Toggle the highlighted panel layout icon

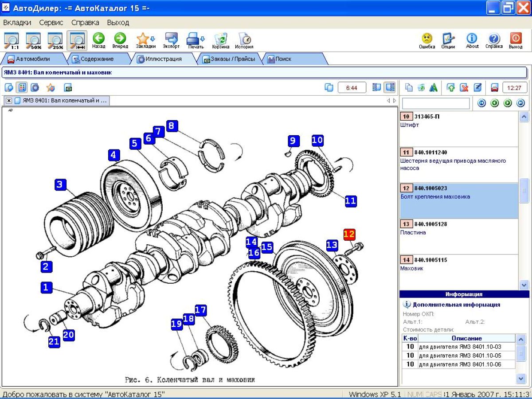[x=390, y=87]
